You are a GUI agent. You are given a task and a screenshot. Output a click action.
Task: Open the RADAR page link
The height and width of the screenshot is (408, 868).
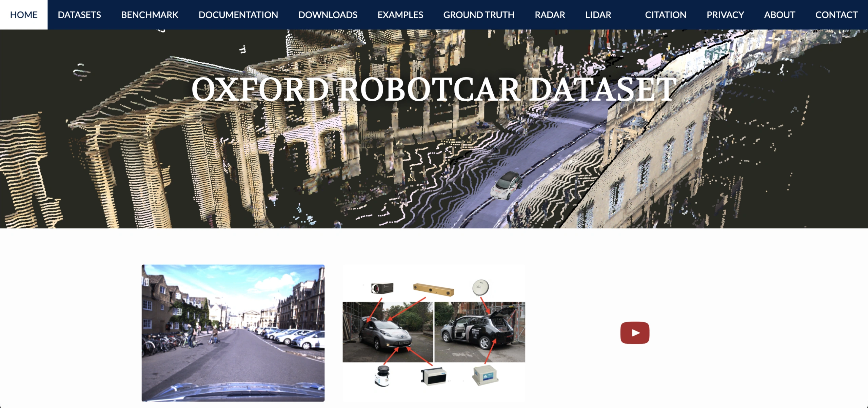[x=550, y=15]
